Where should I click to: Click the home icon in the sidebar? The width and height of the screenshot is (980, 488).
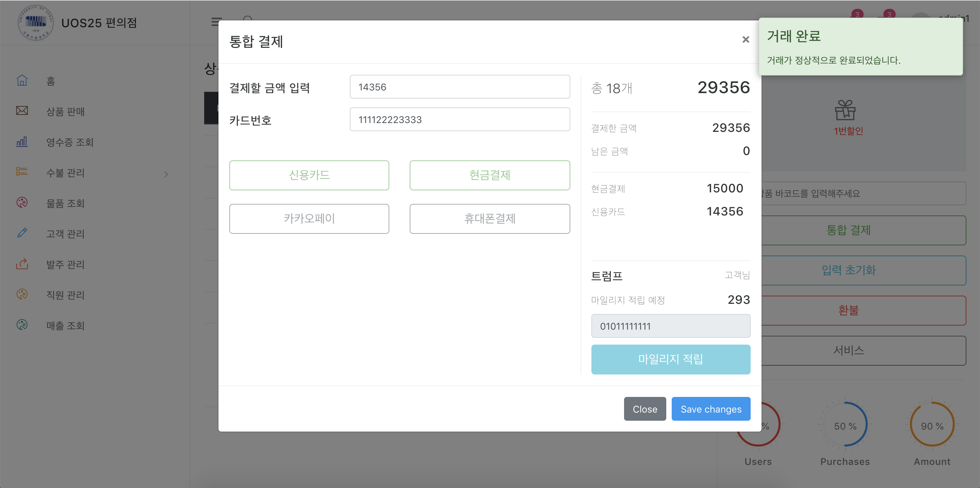tap(22, 81)
